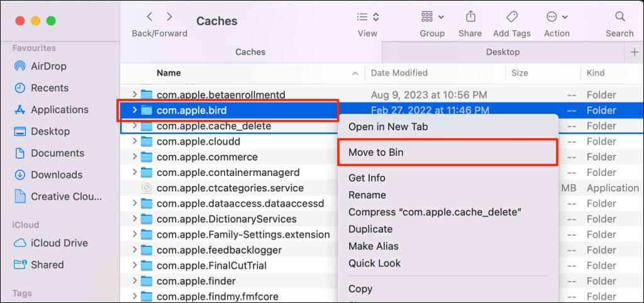The height and width of the screenshot is (303, 644).
Task: Expand the com.apple.betaenrollmentd folder
Action: click(135, 95)
